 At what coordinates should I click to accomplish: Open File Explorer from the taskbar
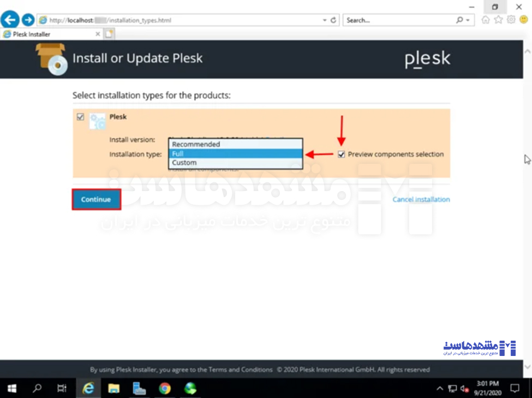[113, 388]
